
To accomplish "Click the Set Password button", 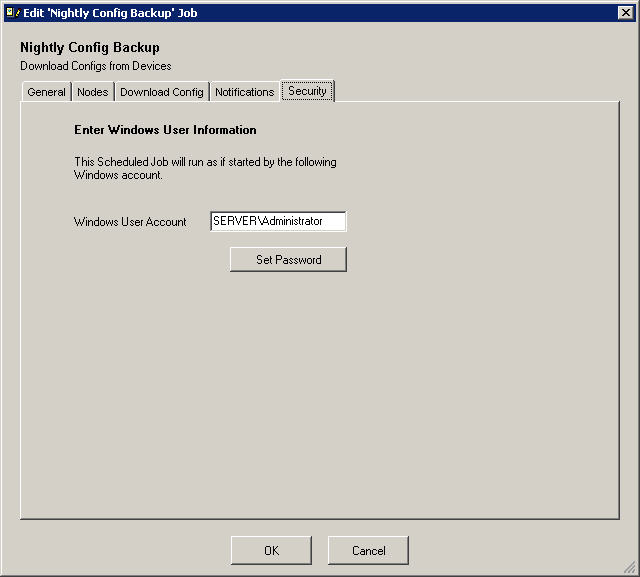I will [288, 260].
